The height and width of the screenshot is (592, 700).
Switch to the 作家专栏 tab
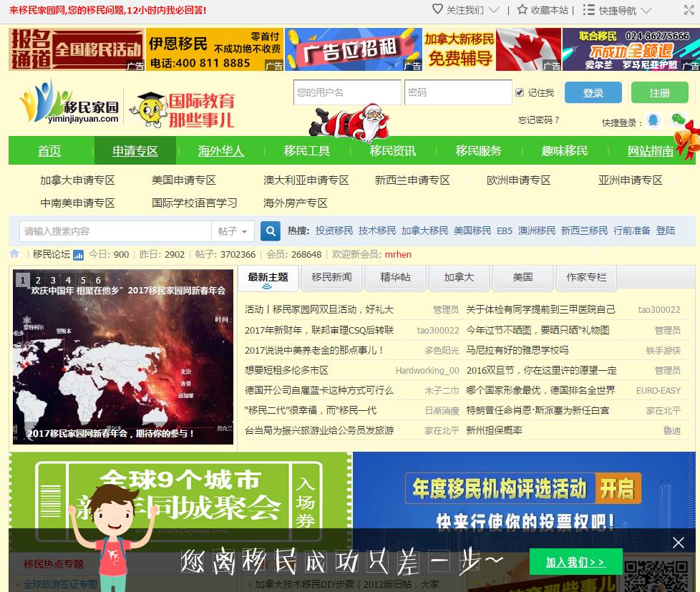coord(586,278)
